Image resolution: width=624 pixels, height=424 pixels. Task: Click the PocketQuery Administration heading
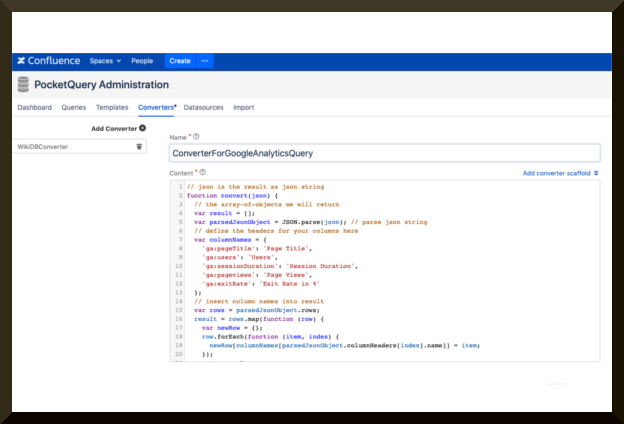pyautogui.click(x=101, y=84)
